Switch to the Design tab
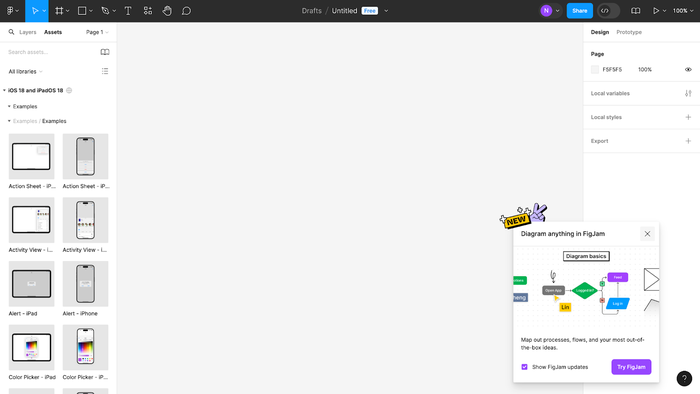The height and width of the screenshot is (394, 700). [x=600, y=32]
